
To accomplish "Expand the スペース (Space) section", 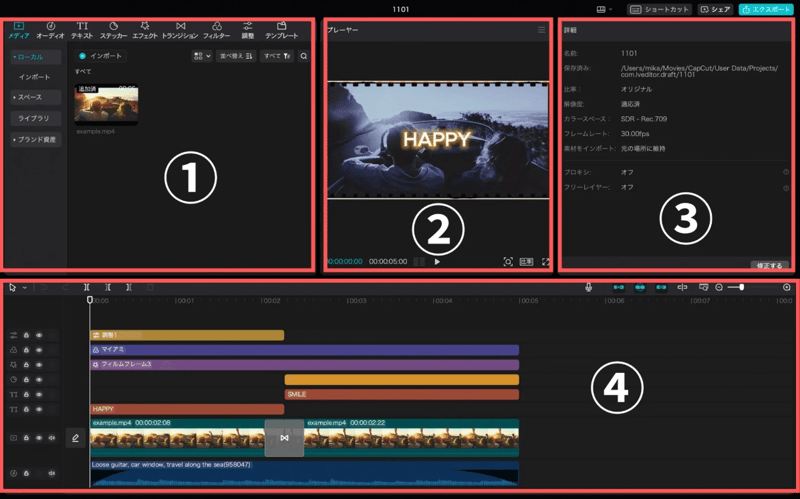I will [x=35, y=97].
